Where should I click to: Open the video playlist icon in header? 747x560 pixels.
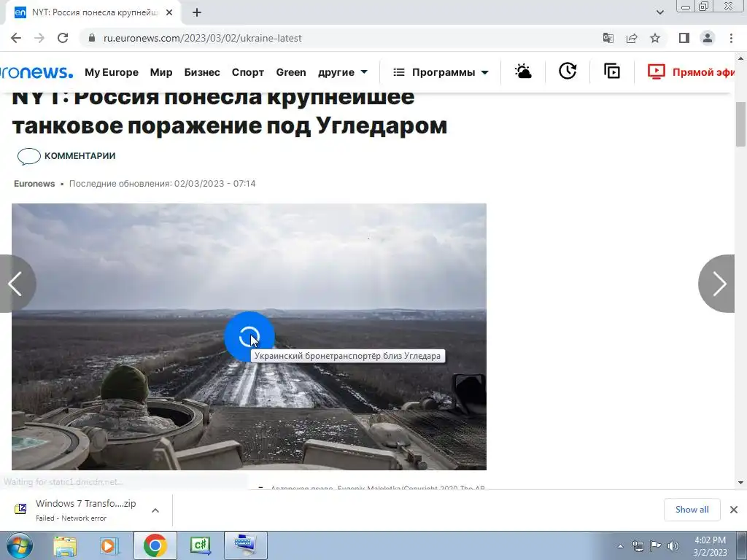coord(612,71)
